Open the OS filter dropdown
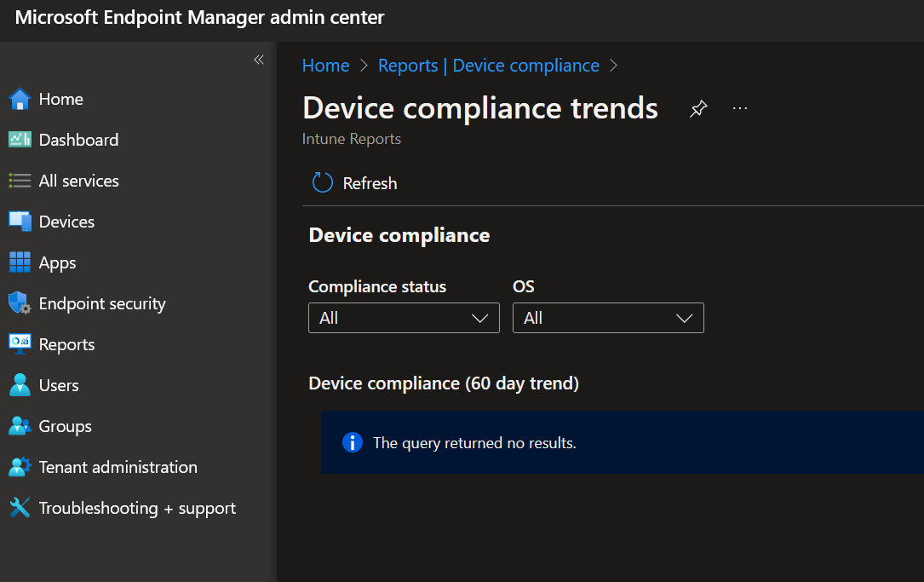 point(608,318)
